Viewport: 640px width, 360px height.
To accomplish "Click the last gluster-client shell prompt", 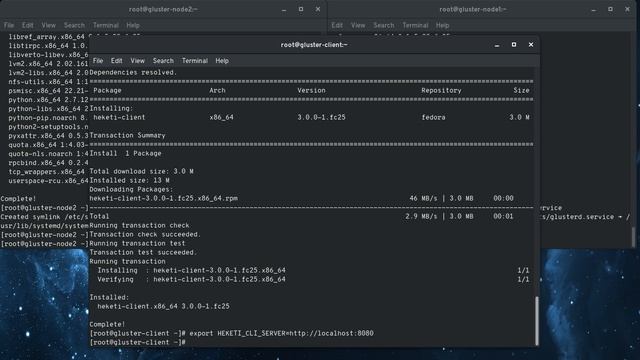I will [x=138, y=342].
